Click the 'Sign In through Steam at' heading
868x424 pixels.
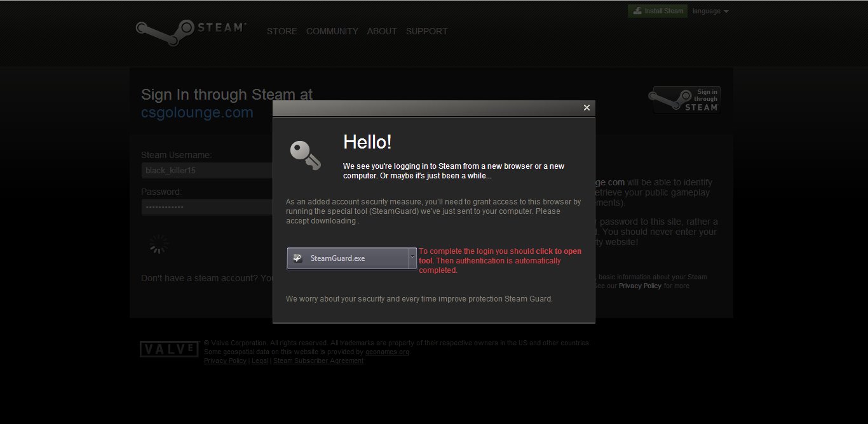[x=227, y=95]
